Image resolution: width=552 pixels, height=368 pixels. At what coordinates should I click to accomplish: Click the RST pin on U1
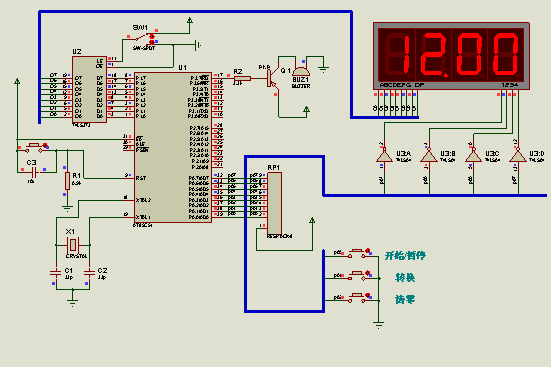click(x=141, y=178)
